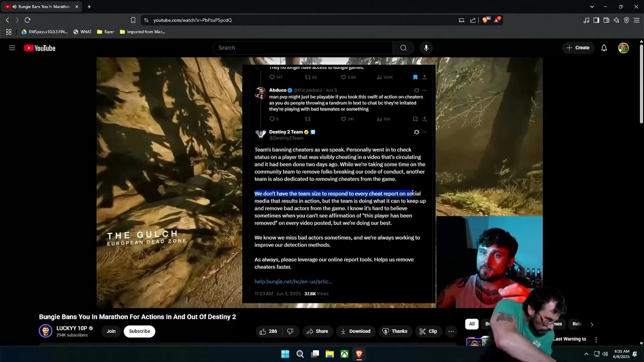
Task: Click the YouTube search magnifier button
Action: point(404,48)
